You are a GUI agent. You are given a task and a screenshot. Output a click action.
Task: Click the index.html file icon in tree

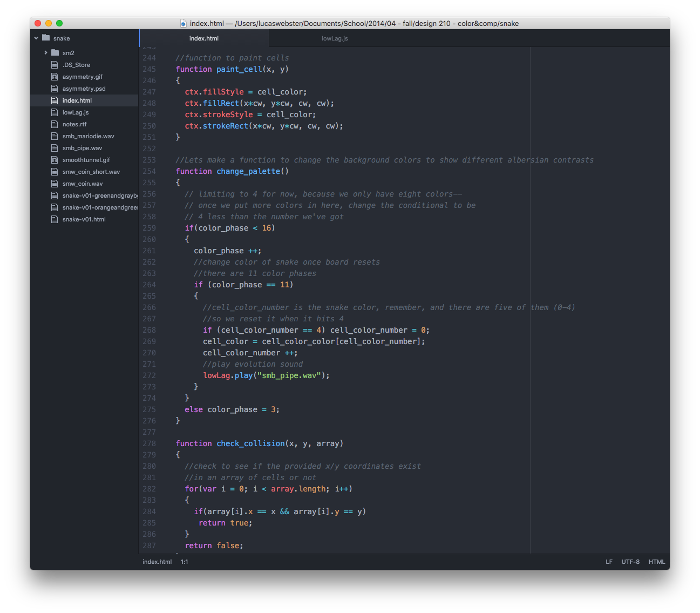pyautogui.click(x=55, y=100)
